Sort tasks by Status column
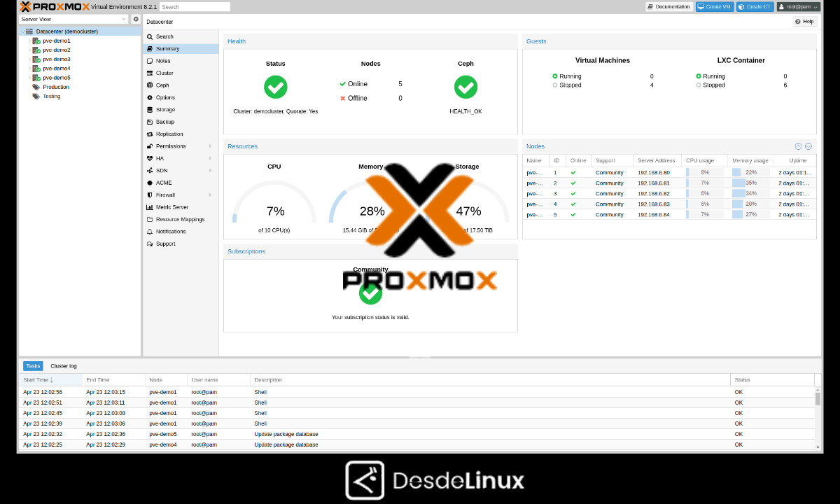Viewport: 840px width, 504px height. coord(772,380)
